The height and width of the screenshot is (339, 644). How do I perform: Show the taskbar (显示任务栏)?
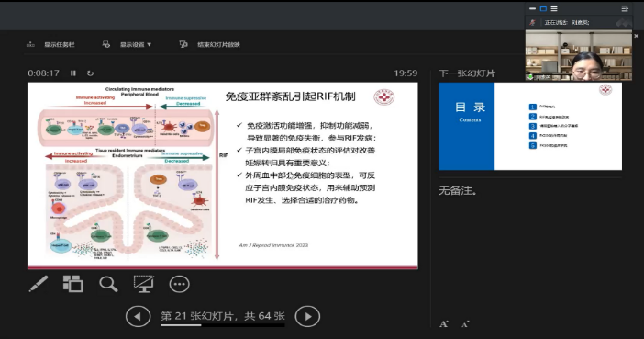[60, 44]
